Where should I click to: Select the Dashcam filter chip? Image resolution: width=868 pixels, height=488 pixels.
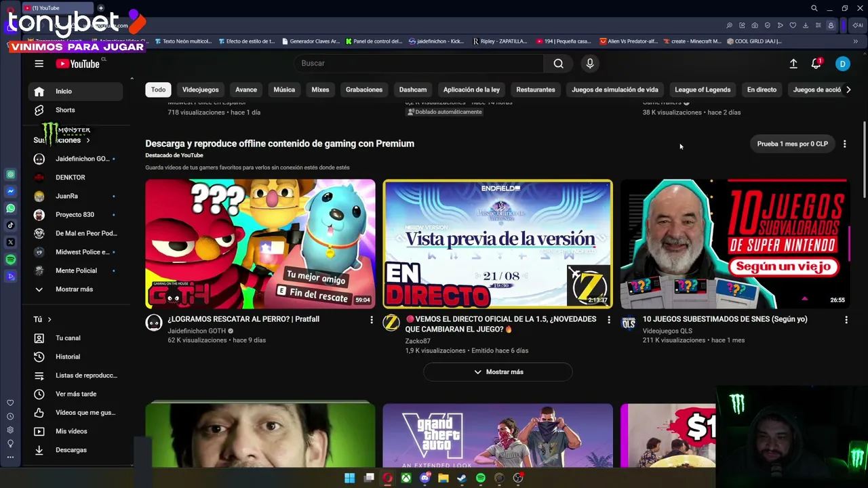413,89
